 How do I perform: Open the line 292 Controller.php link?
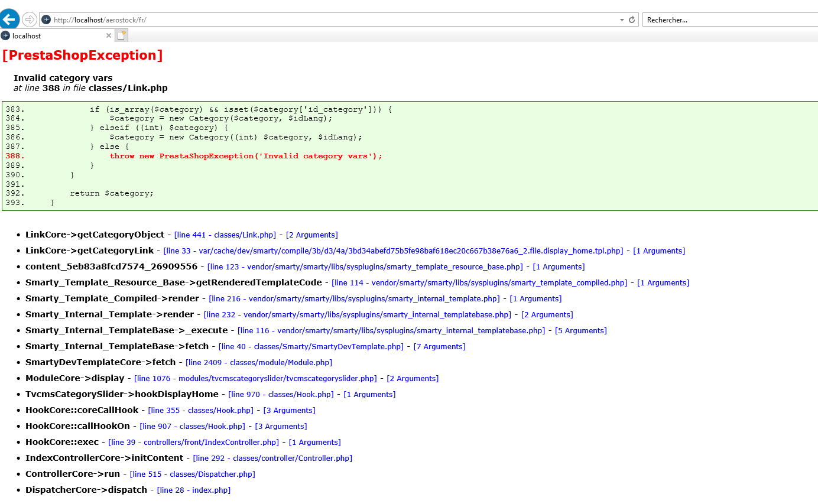point(273,459)
